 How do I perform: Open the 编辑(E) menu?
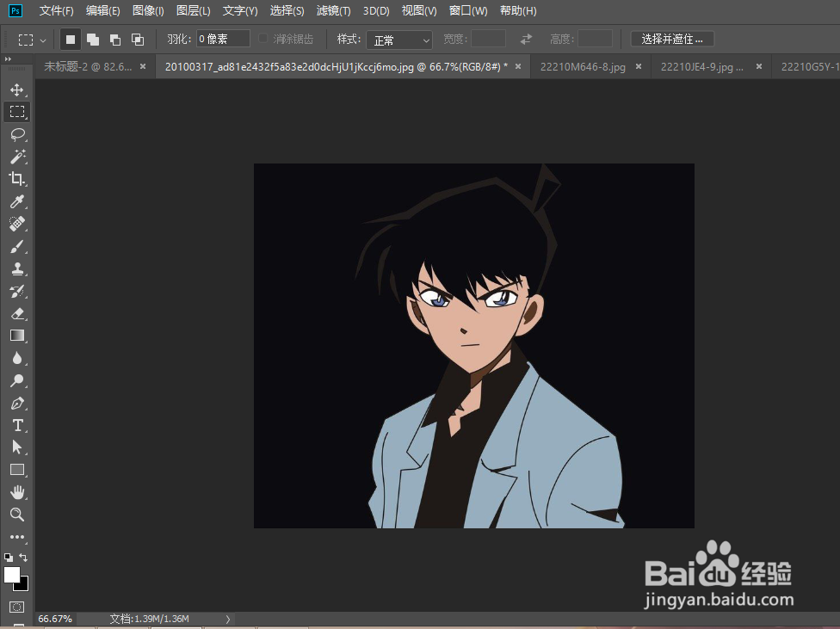103,10
